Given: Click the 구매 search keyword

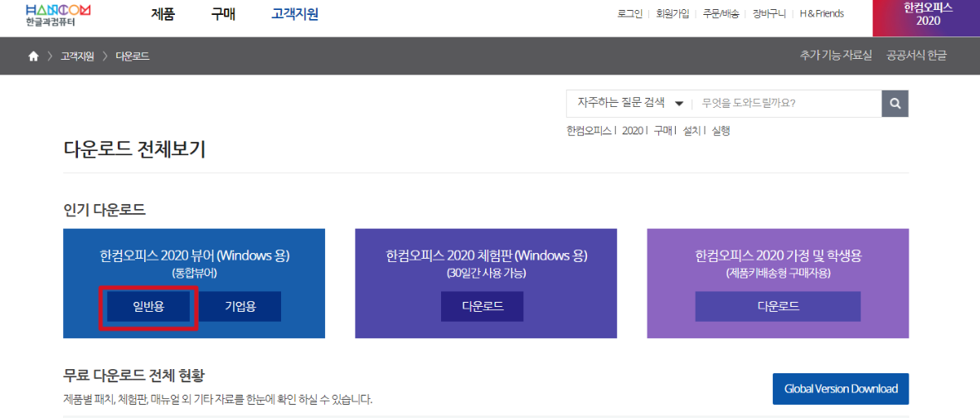Looking at the screenshot, I should (x=662, y=131).
